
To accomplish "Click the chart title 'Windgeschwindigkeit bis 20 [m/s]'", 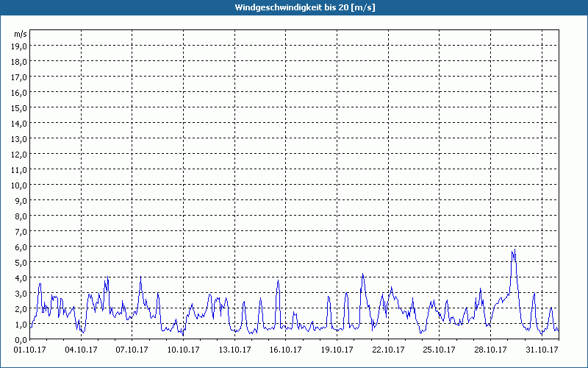I will (x=305, y=7).
